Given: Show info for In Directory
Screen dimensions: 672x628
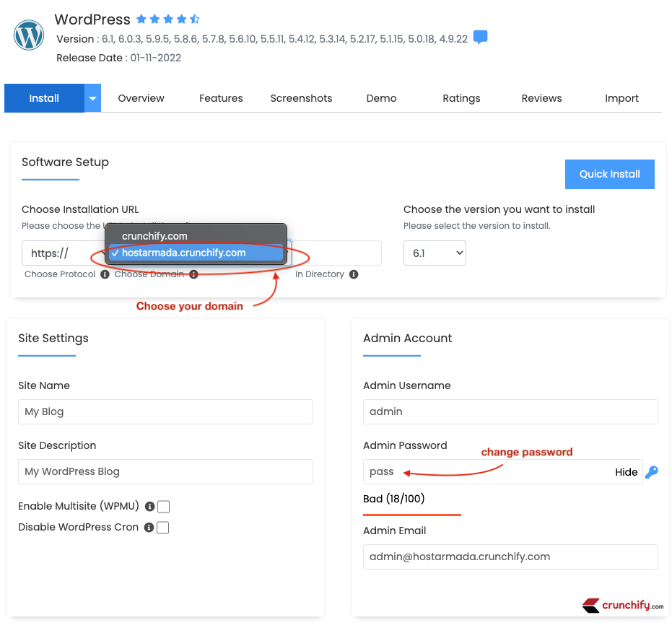Looking at the screenshot, I should click(x=354, y=274).
